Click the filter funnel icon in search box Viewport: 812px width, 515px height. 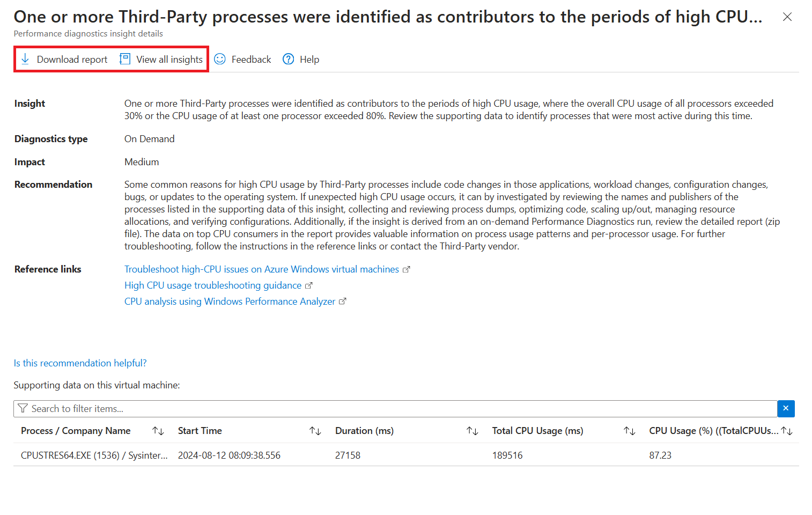(23, 409)
